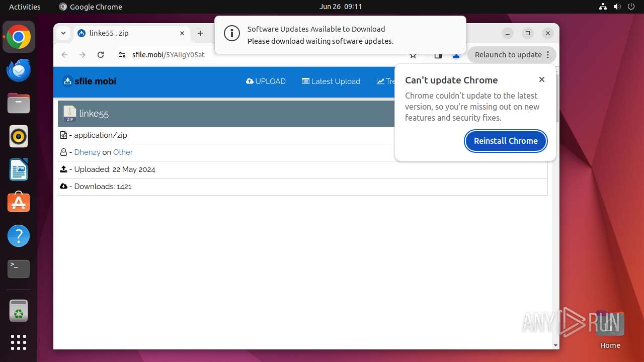This screenshot has width=644, height=362.
Task: Expand the tab search dropdown
Action: pyautogui.click(x=63, y=33)
